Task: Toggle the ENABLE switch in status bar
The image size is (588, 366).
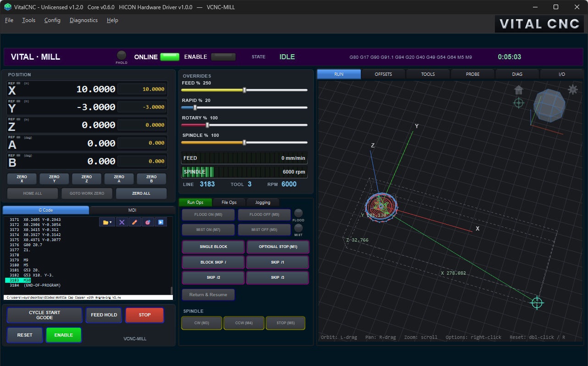Action: (223, 57)
